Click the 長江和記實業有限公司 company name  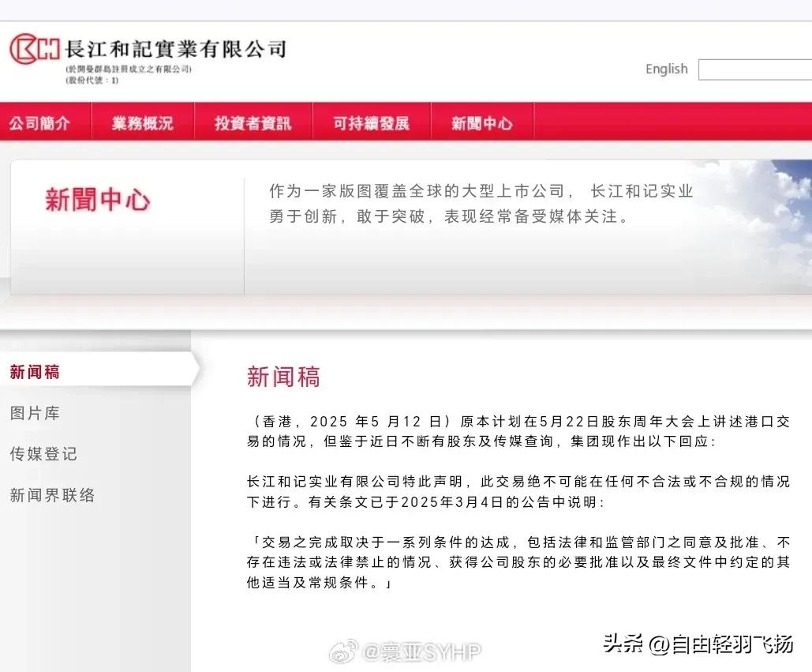pos(175,49)
